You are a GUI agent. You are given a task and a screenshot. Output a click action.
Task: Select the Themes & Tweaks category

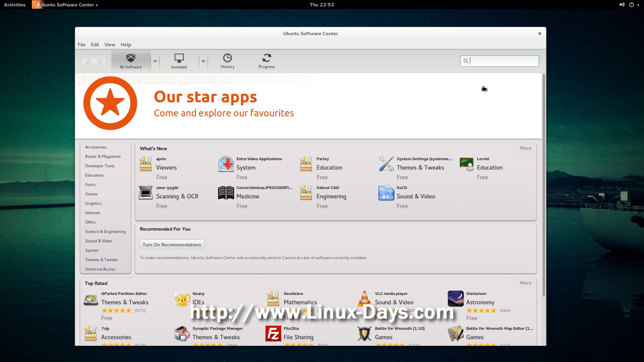coord(102,260)
